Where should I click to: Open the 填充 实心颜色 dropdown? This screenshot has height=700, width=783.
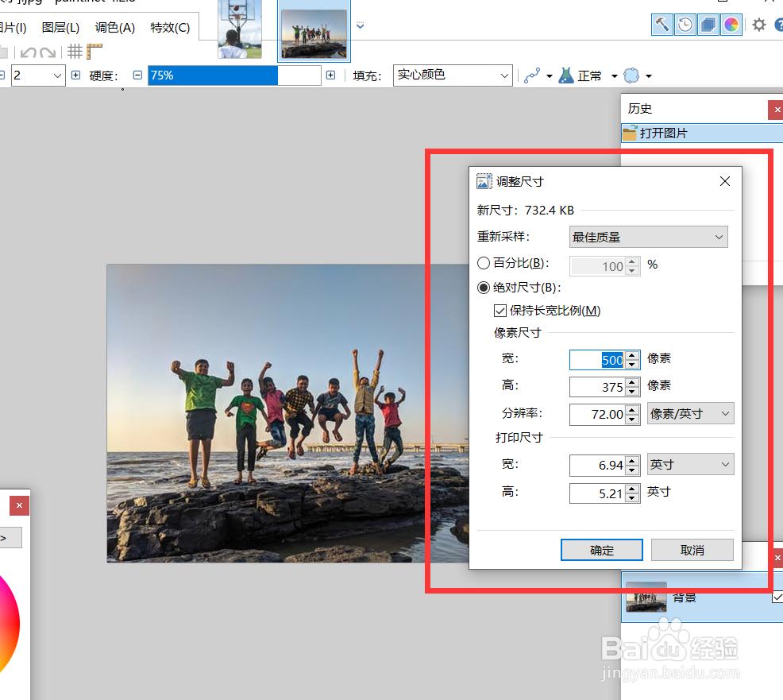tap(453, 75)
